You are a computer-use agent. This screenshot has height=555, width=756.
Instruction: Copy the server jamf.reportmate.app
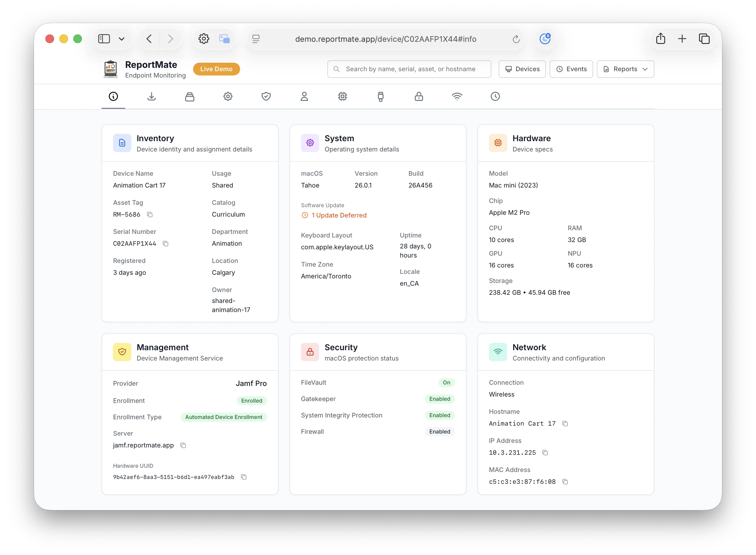tap(183, 445)
